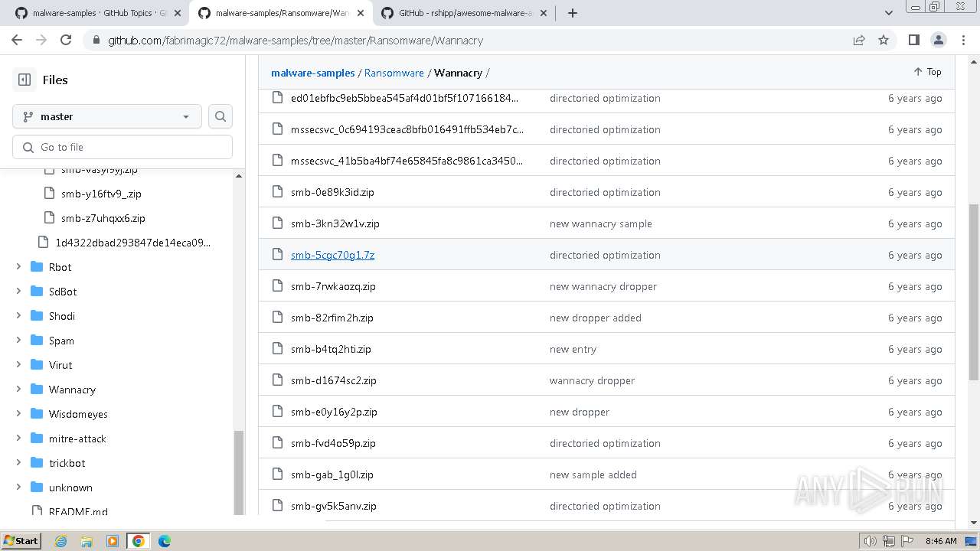Toggle the browser side panel icon
Image resolution: width=980 pixels, height=551 pixels.
(x=913, y=40)
